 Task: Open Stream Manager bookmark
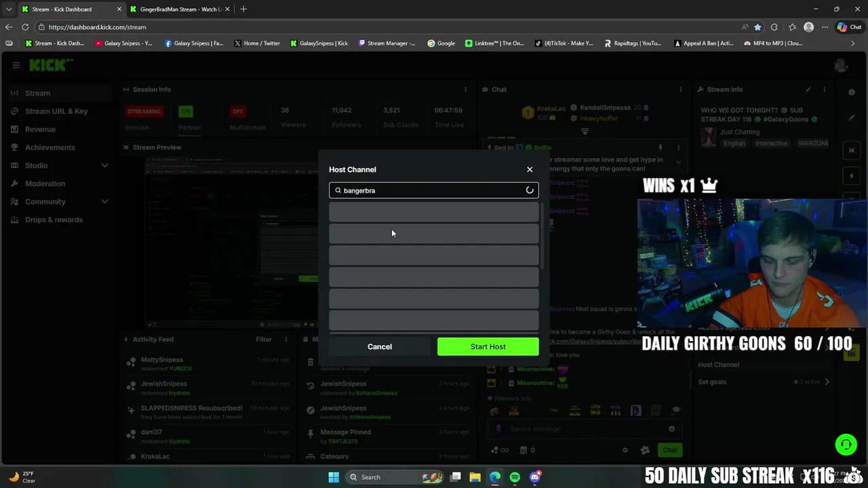(387, 43)
